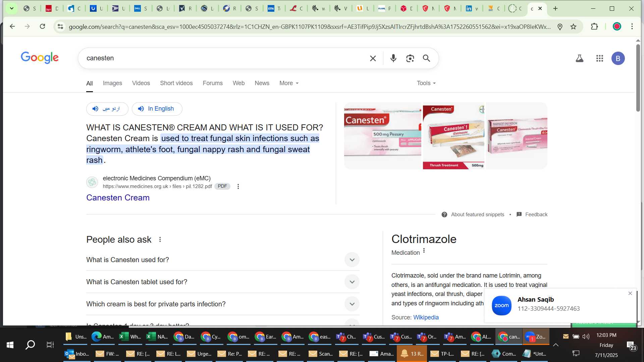Open the Extensions puzzle icon
The height and width of the screenshot is (362, 644).
pyautogui.click(x=594, y=26)
